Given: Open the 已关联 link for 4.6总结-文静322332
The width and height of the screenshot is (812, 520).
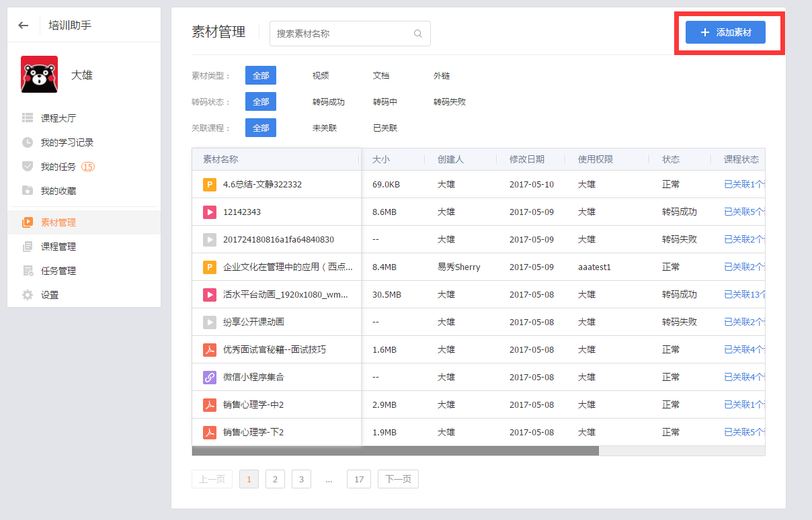Looking at the screenshot, I should click(744, 184).
